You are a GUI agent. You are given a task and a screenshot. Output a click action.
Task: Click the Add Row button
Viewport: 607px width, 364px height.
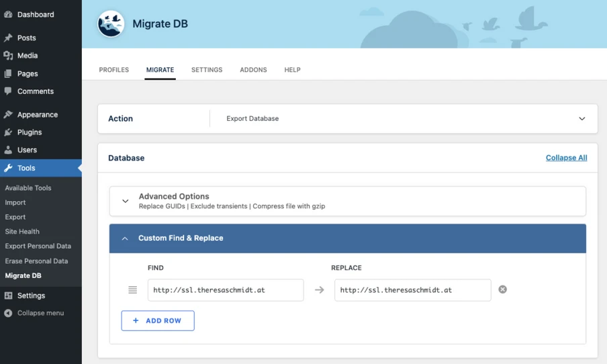pos(158,320)
